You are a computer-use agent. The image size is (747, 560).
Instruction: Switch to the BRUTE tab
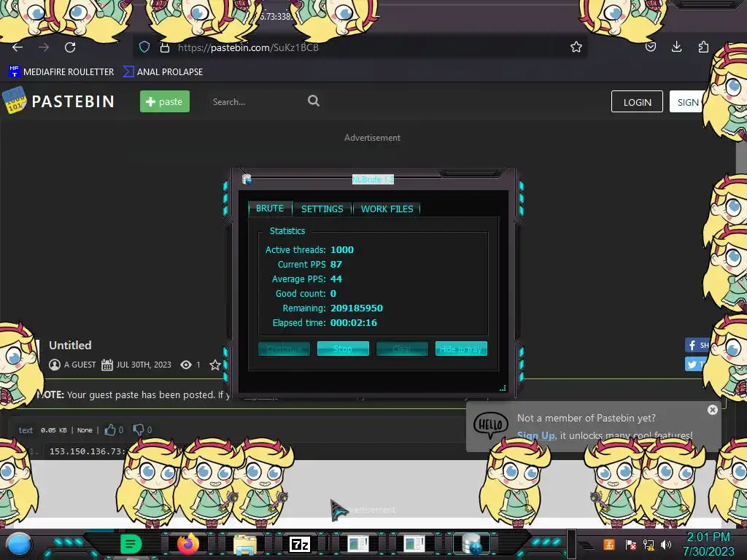(x=270, y=209)
